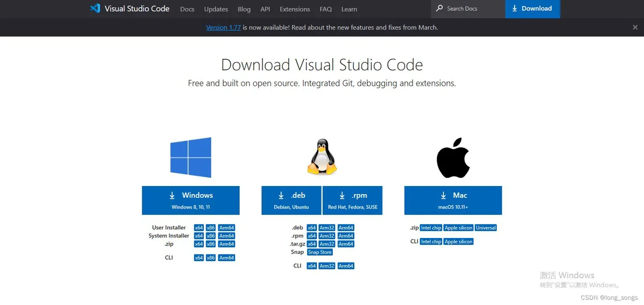
Task: Download Linux .rpm x64 package
Action: point(312,236)
